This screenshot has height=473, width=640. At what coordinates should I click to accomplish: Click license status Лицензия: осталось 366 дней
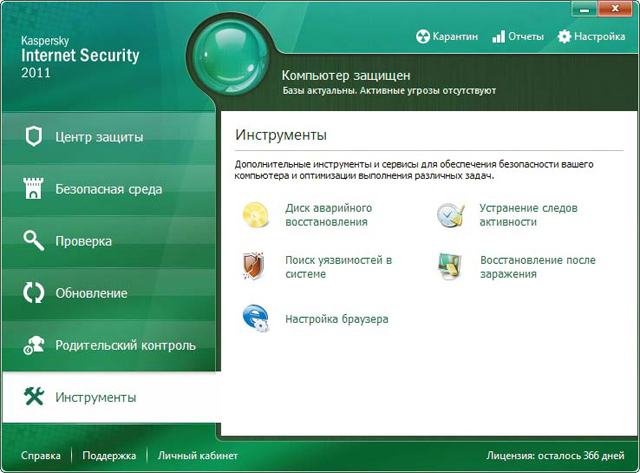pos(556,455)
